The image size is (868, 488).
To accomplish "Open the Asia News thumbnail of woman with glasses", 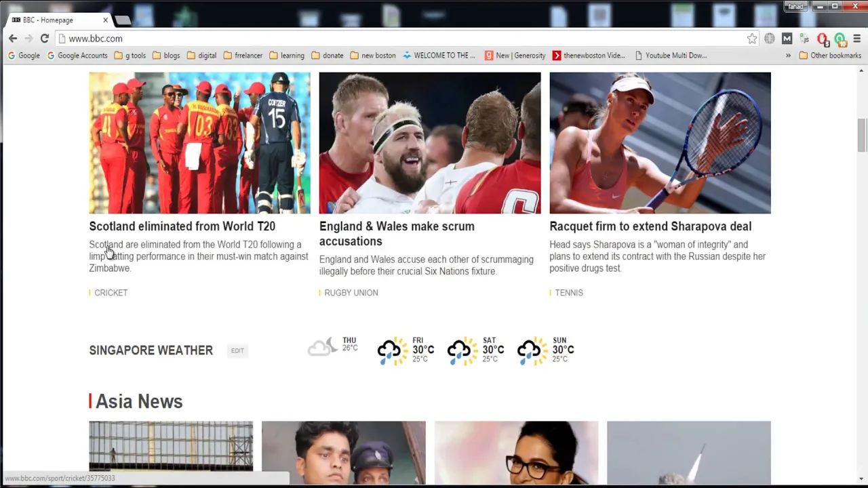I will coord(517,453).
